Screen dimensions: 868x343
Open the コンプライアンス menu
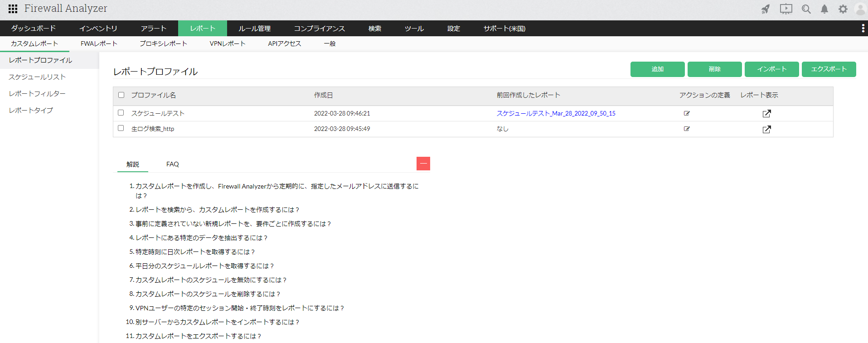(x=320, y=29)
